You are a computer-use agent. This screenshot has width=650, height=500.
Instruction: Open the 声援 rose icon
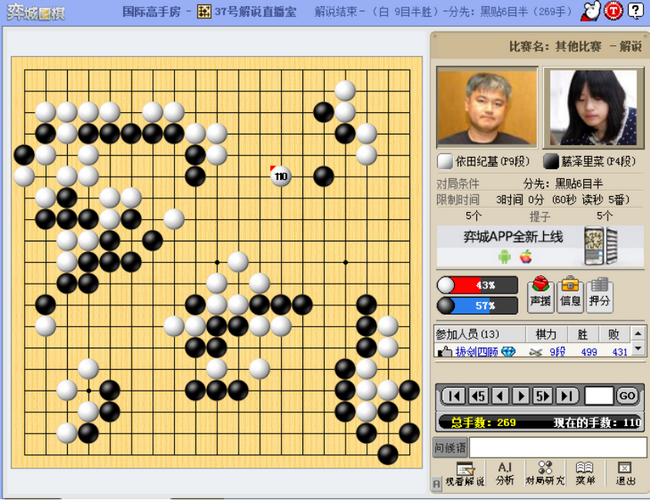point(541,293)
